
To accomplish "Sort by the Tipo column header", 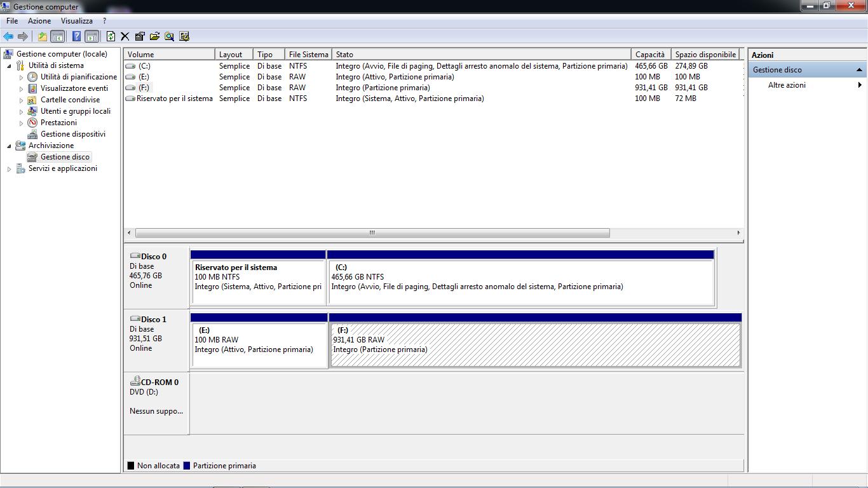I will point(269,55).
